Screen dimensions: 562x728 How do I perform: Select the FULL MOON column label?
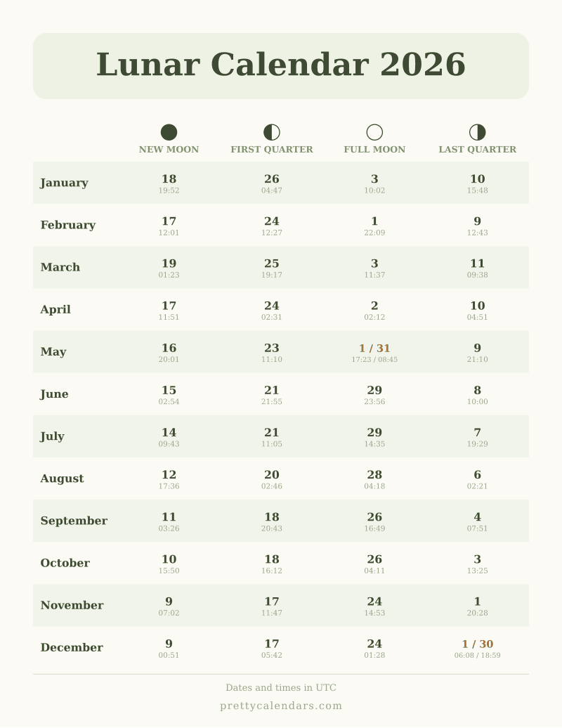374,150
